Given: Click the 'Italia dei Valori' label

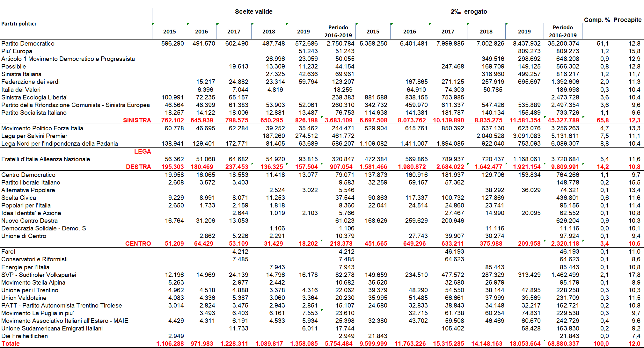Looking at the screenshot, I should (x=21, y=90).
